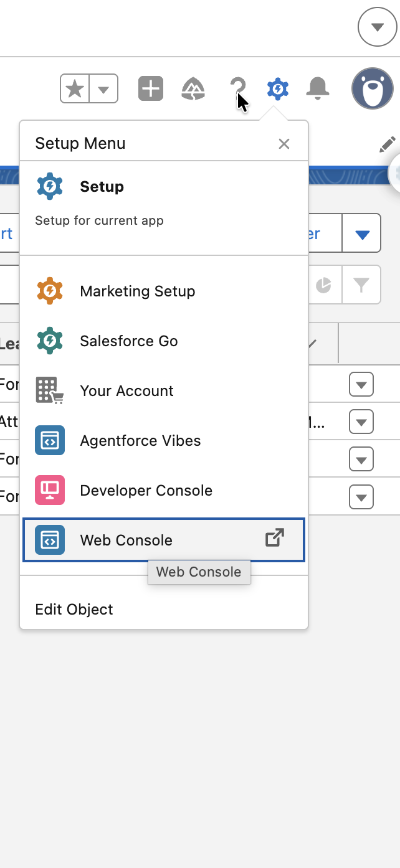Screen dimensions: 400x868
Task: Open the Trailhead guidance icon
Action: pos(194,89)
